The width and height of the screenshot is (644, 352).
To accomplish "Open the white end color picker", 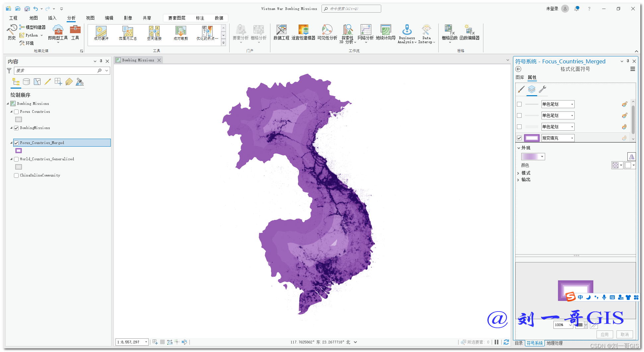I will pyautogui.click(x=630, y=165).
